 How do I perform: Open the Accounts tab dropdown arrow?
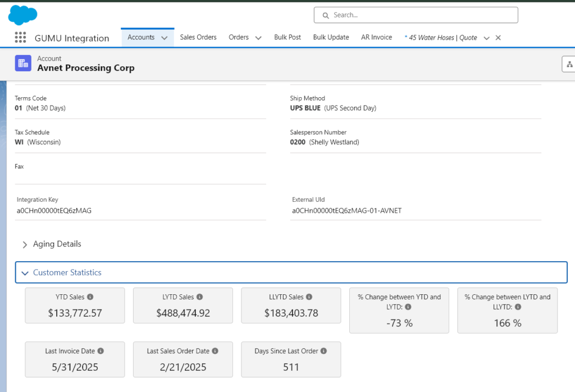click(165, 38)
